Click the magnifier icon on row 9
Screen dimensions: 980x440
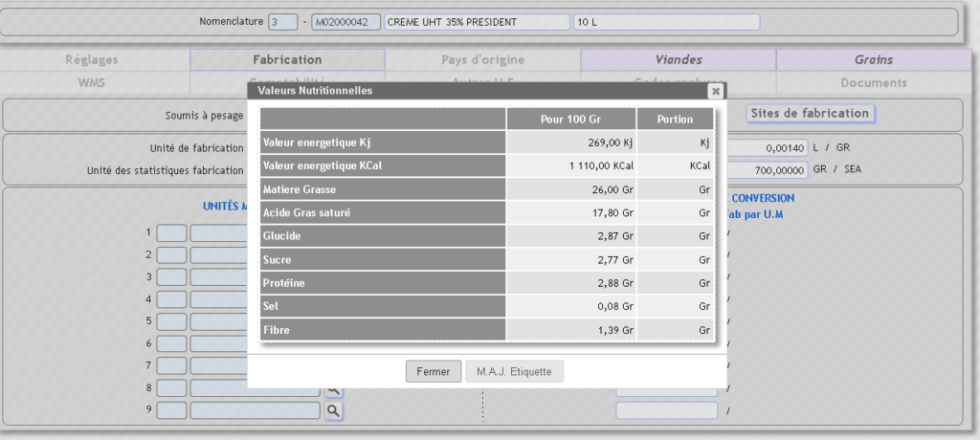click(333, 410)
